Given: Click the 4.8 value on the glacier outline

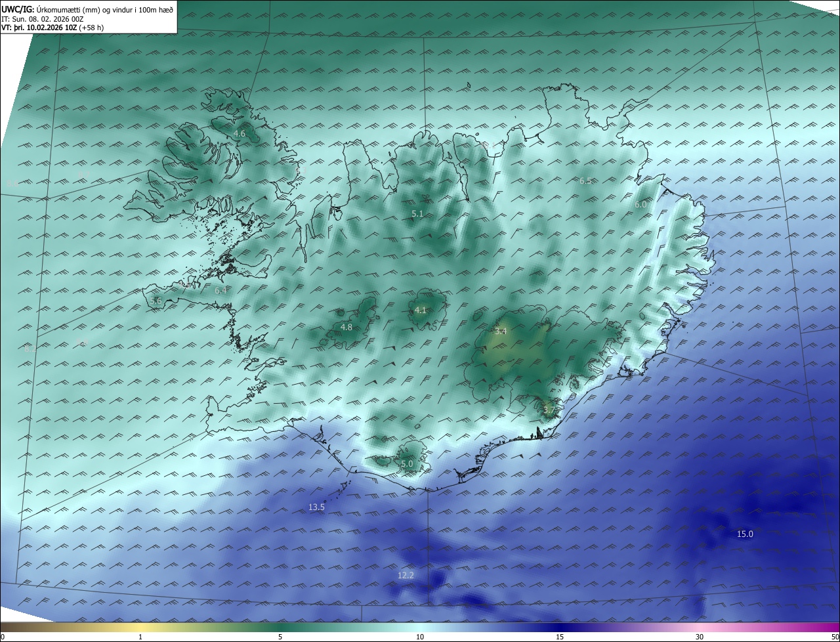Looking at the screenshot, I should [x=346, y=327].
